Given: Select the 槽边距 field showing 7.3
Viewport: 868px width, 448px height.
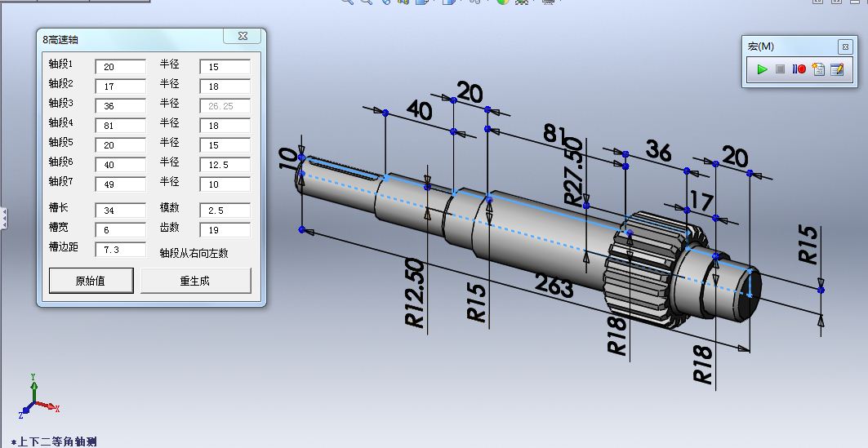Looking at the screenshot, I should tap(120, 250).
